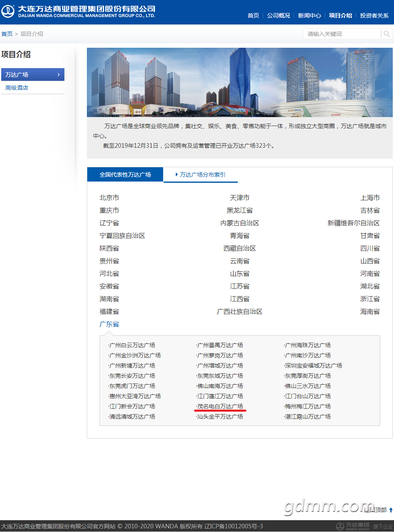This screenshot has height=532, width=394.
Task: Open 汕头金平万达广场 link
Action: 220,417
